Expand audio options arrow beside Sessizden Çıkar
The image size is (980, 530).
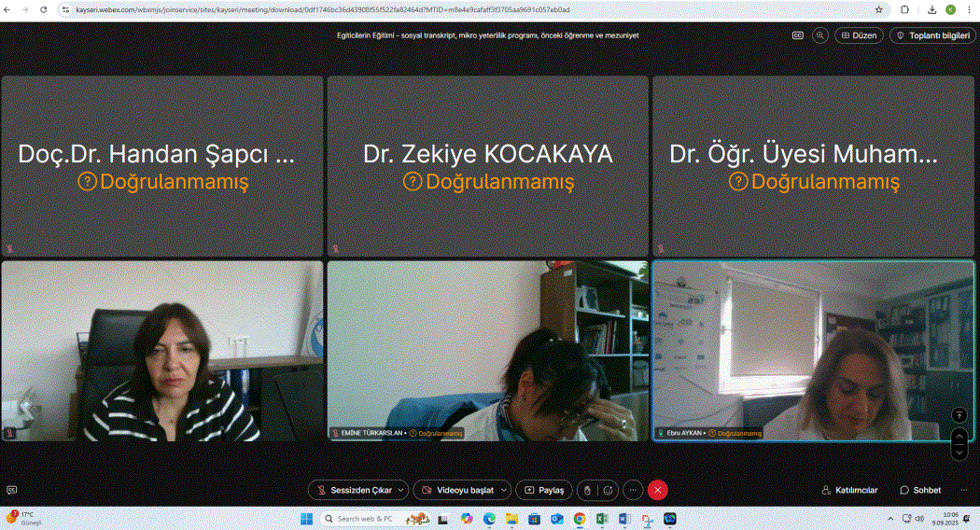pyautogui.click(x=401, y=490)
